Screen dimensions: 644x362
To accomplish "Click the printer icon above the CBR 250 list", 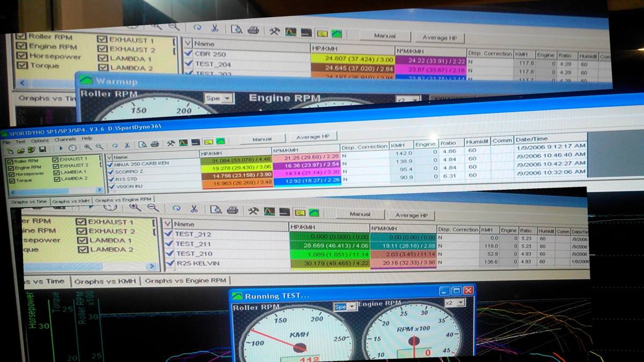I will [253, 31].
